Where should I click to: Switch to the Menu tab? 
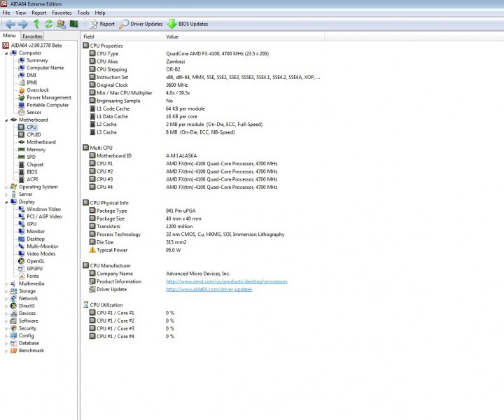pyautogui.click(x=9, y=36)
